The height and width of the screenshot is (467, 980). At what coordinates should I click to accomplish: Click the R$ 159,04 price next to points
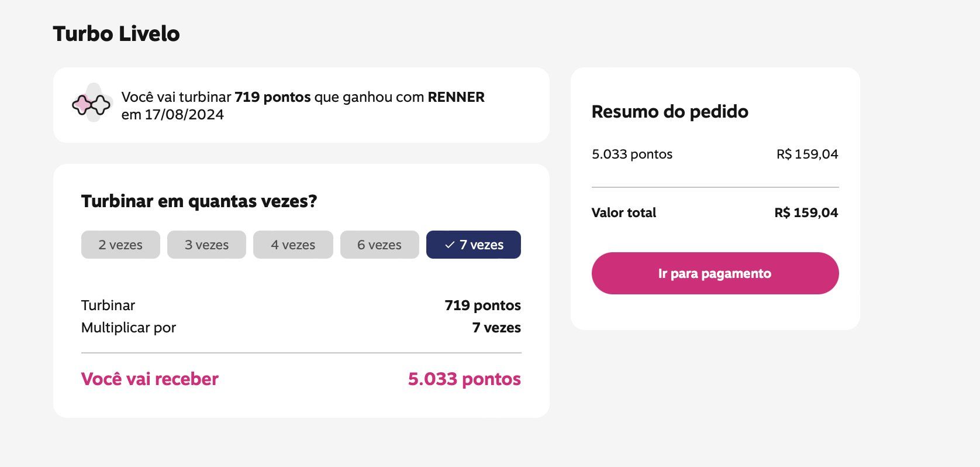pos(807,154)
